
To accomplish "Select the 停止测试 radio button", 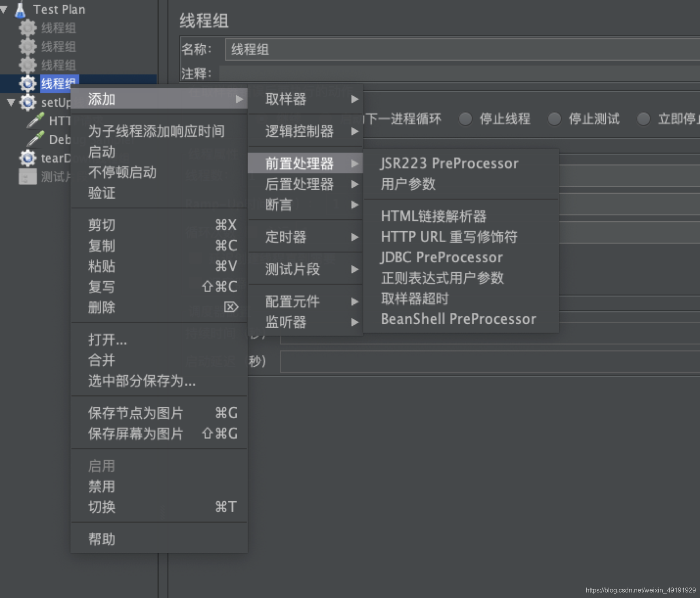I will coord(555,119).
